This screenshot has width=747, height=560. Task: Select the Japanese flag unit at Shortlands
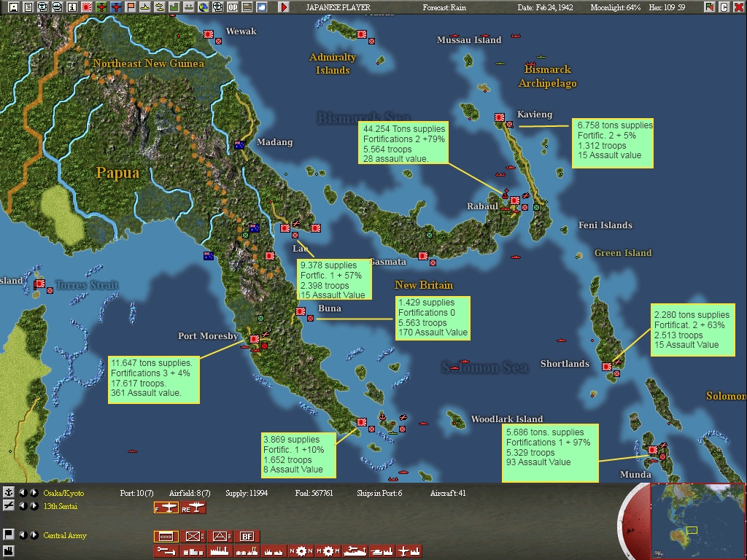coord(606,367)
